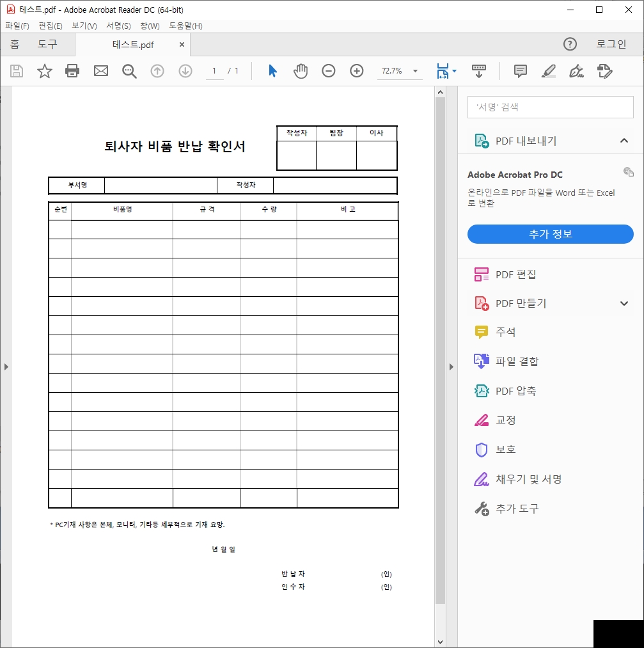This screenshot has width=644, height=648.
Task: Print the document using the printer icon
Action: (x=72, y=71)
